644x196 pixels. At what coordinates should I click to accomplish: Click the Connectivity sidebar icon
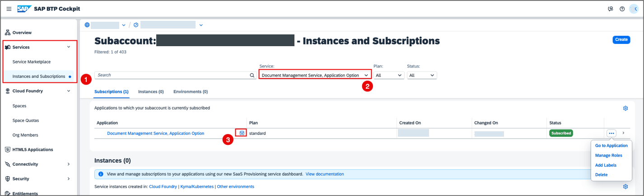click(x=8, y=164)
